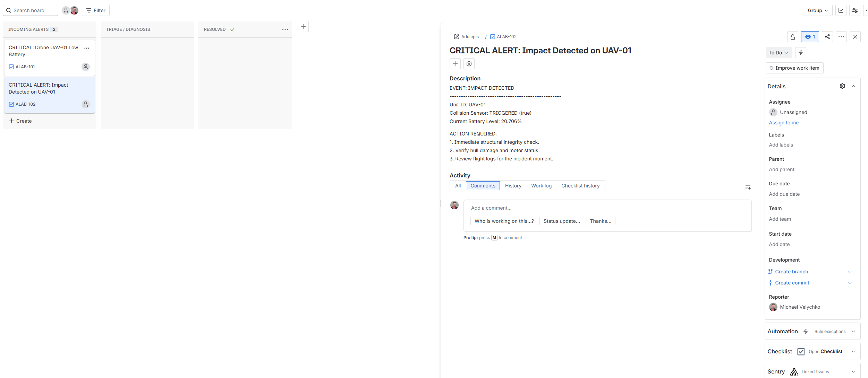Toggle Michael Velychko avatar filter
Screen dimensions: 868x378
pyautogui.click(x=75, y=10)
